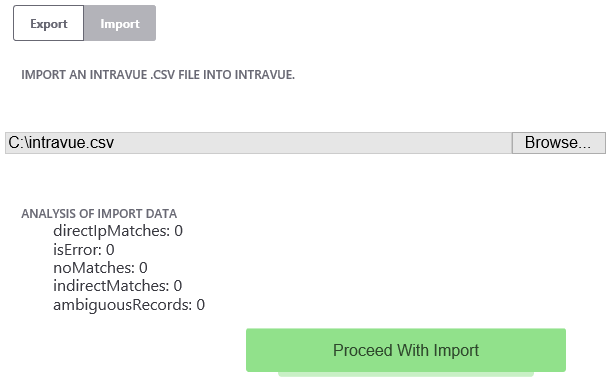Click the Analysis of Import Data heading
610x385 pixels.
[x=99, y=214]
